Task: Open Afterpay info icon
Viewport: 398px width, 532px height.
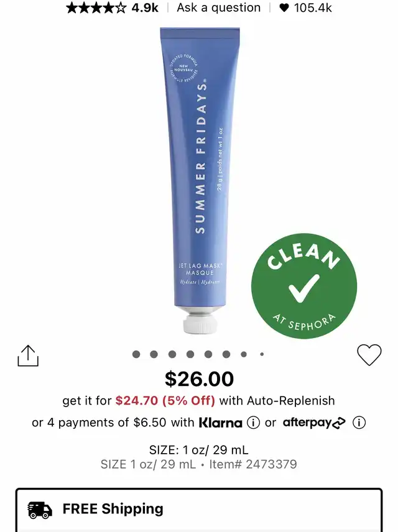Action: point(359,423)
